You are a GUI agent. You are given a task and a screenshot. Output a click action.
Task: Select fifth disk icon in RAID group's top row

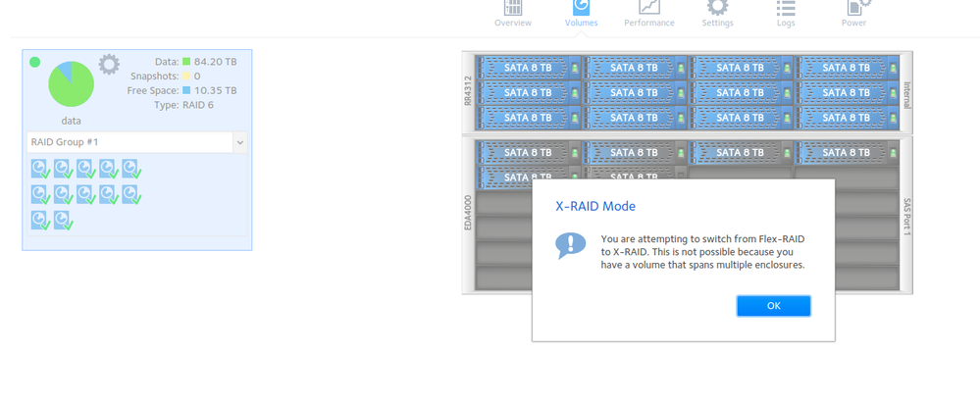click(131, 170)
